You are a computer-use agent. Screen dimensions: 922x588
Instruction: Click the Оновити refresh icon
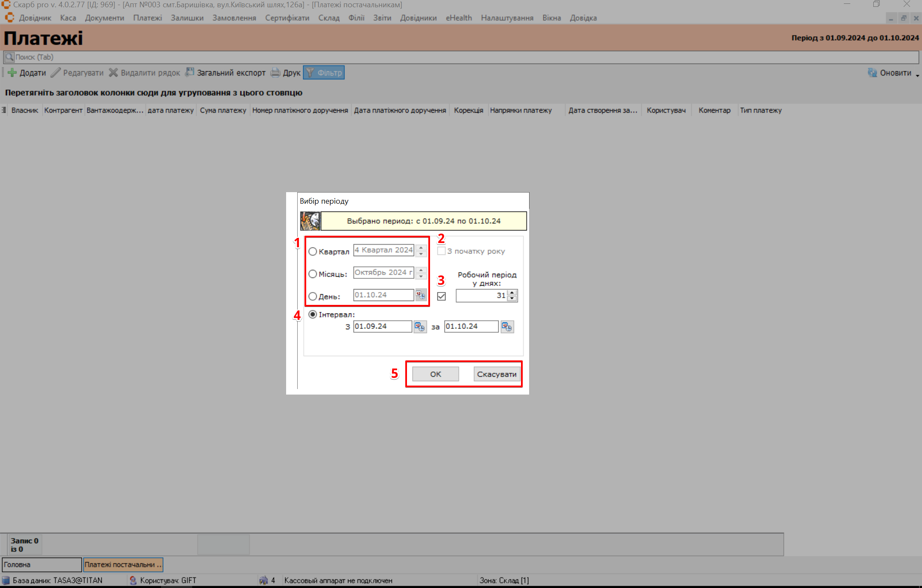click(x=872, y=73)
